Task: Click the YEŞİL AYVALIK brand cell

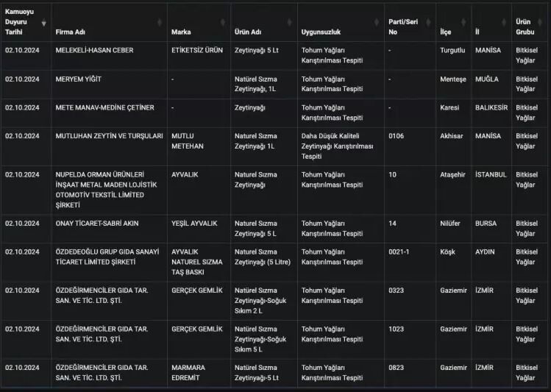Action: 193,223
